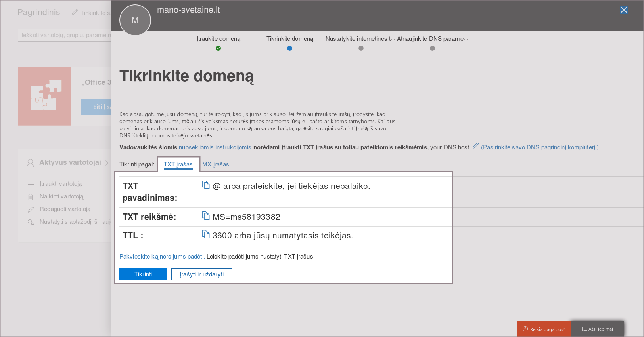The height and width of the screenshot is (337, 644).
Task: Copy the TXT reikšmė MS value icon
Action: 206,216
